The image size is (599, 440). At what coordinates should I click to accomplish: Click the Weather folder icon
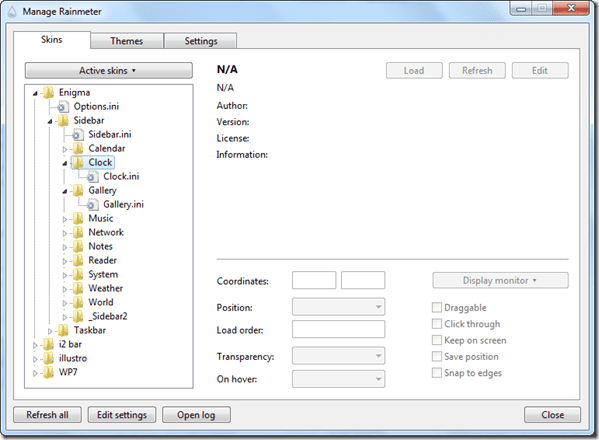(x=78, y=288)
